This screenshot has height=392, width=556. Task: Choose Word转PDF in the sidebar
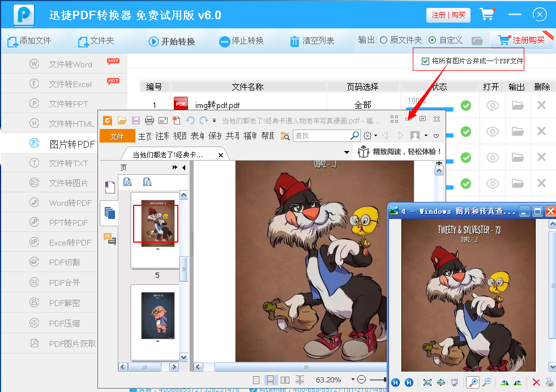[x=50, y=203]
